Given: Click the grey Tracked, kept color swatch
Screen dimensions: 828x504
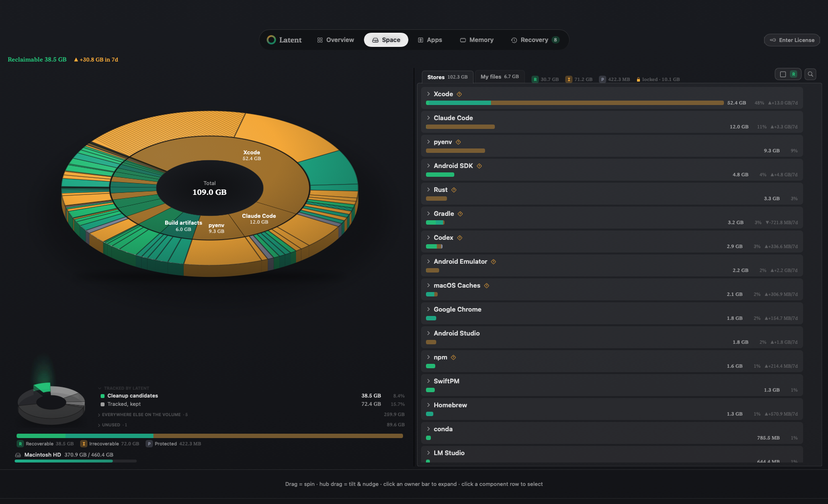Looking at the screenshot, I should coord(103,404).
